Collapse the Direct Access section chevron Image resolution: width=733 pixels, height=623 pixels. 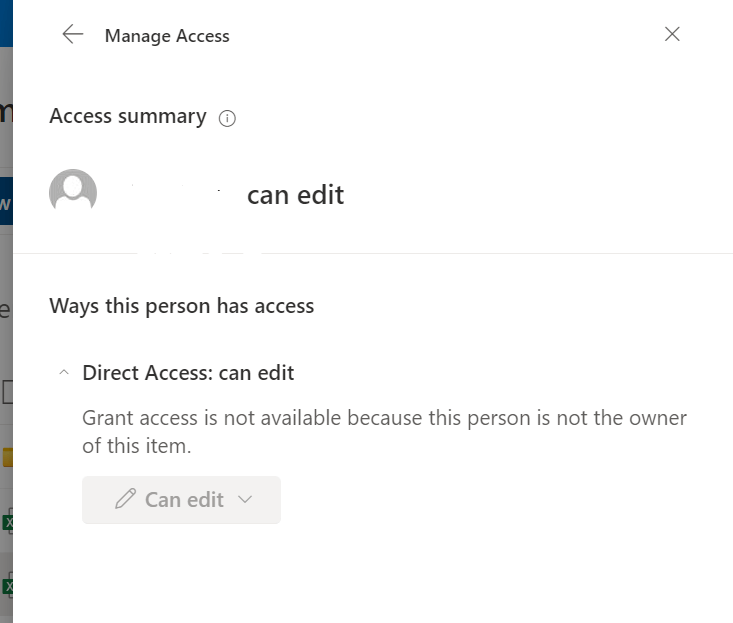pyautogui.click(x=64, y=373)
